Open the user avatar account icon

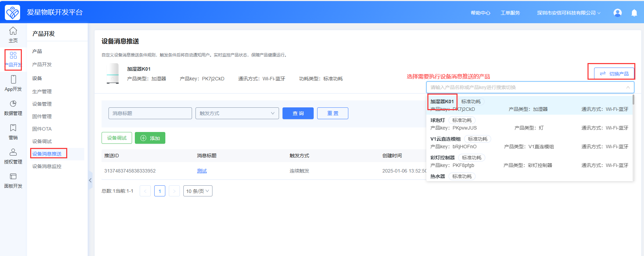click(x=618, y=13)
